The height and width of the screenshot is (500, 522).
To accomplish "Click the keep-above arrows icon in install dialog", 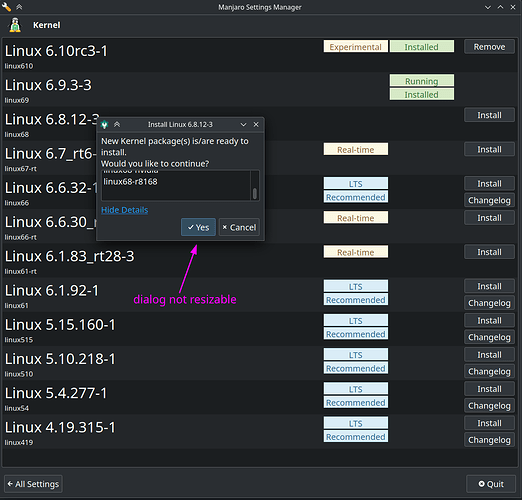I will click(x=117, y=125).
